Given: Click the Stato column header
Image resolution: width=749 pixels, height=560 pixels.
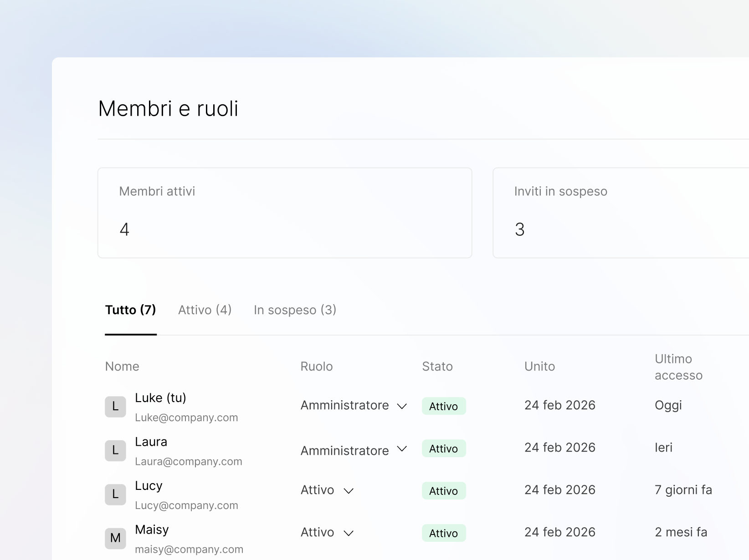Looking at the screenshot, I should [x=437, y=367].
